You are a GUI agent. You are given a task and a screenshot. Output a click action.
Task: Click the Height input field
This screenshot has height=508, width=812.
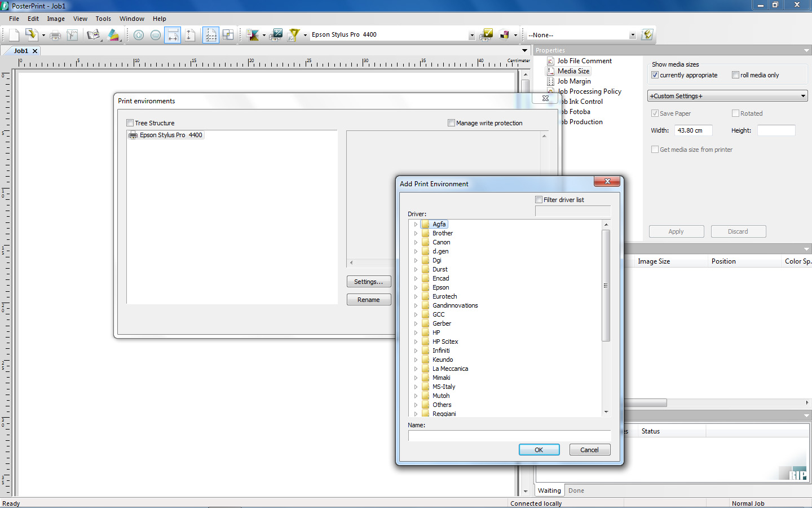point(776,130)
